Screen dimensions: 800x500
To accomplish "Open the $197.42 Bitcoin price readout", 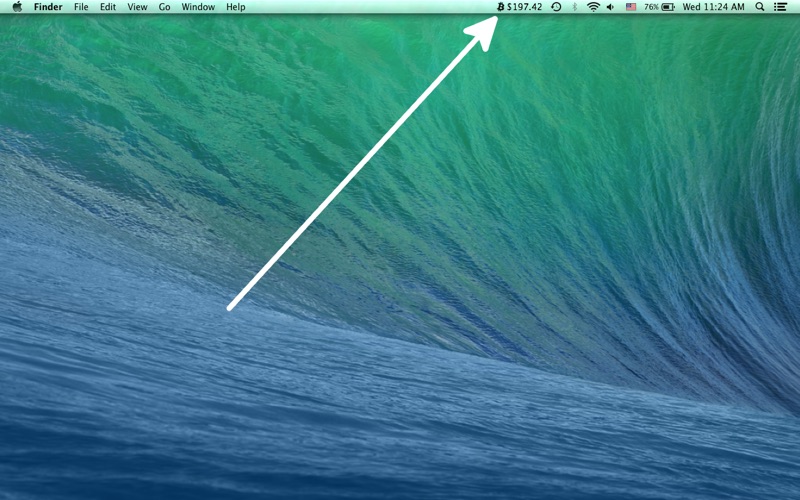I will coord(525,7).
